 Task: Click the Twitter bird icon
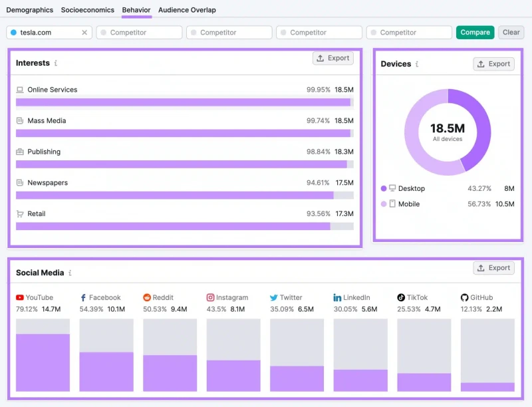point(274,298)
